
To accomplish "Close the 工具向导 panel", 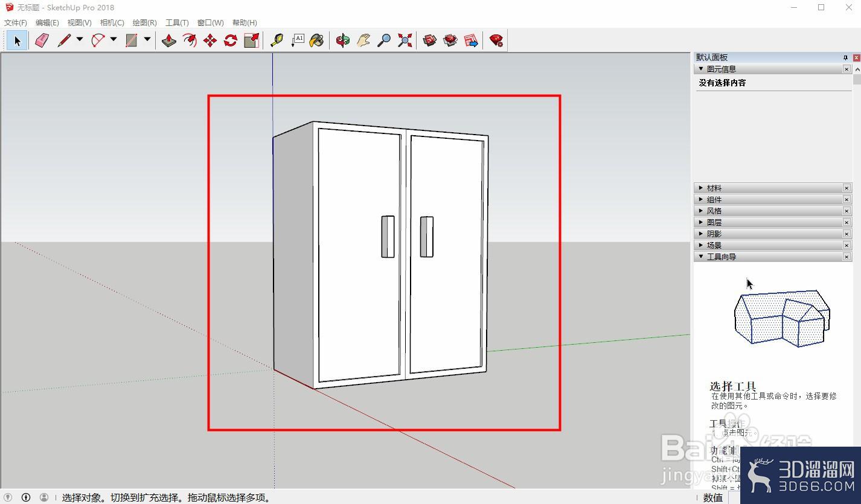I will tap(847, 257).
